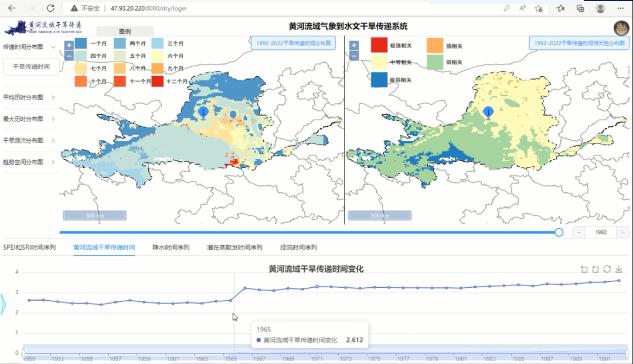Expand the blue side panel arrow
Viewport: 633px width, 364px height.
point(4,305)
